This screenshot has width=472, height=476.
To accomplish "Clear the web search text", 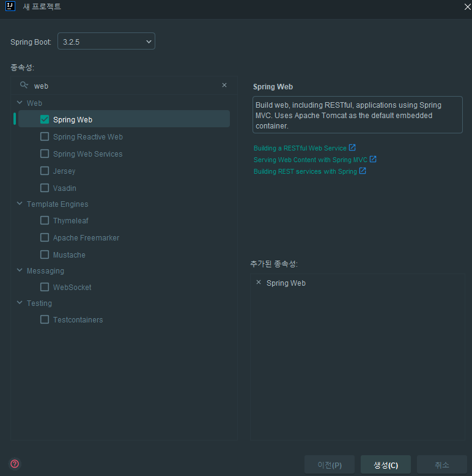I will pos(224,85).
